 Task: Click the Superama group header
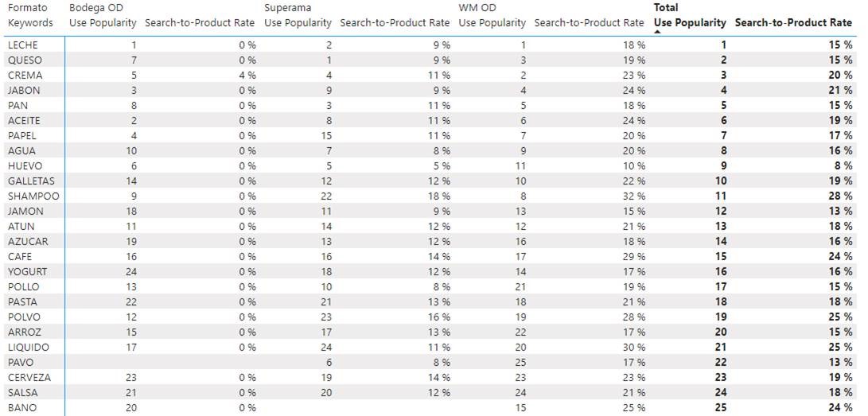(286, 8)
